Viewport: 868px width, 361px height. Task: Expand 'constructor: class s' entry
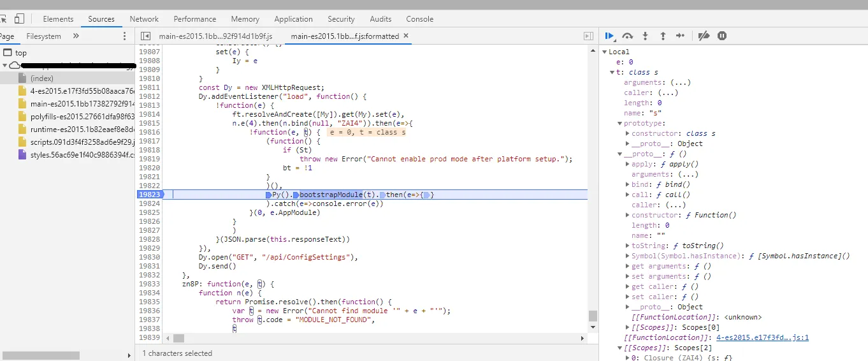tap(627, 133)
